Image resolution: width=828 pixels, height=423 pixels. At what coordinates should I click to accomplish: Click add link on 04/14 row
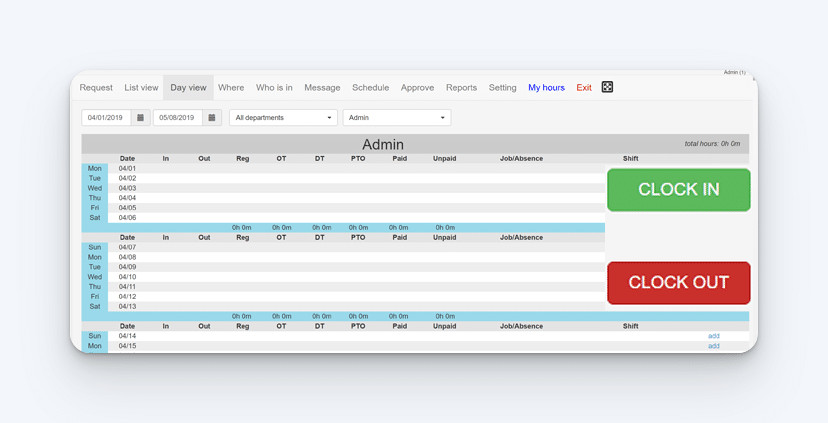[x=713, y=336]
